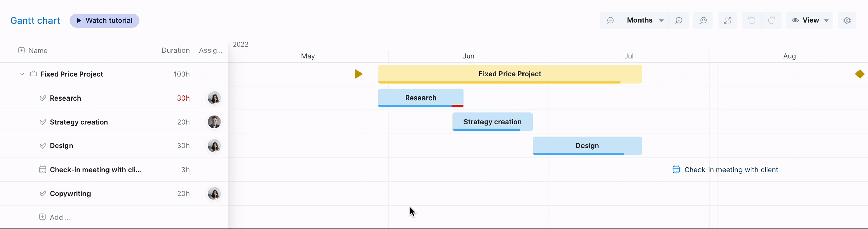Open the Months timescale dropdown
This screenshot has height=229, width=868.
(645, 20)
